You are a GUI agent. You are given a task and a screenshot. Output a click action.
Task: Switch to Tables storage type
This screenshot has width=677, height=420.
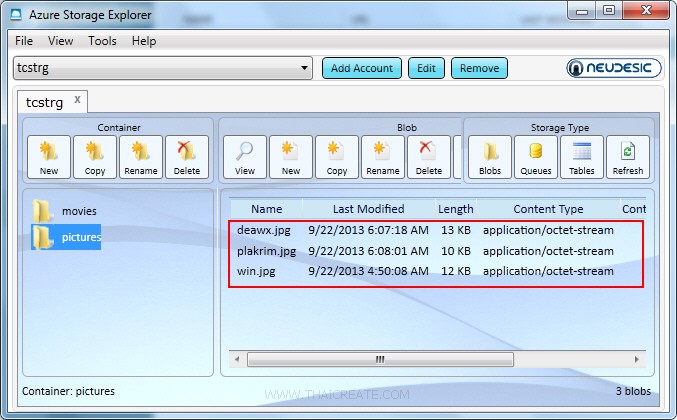(x=582, y=157)
